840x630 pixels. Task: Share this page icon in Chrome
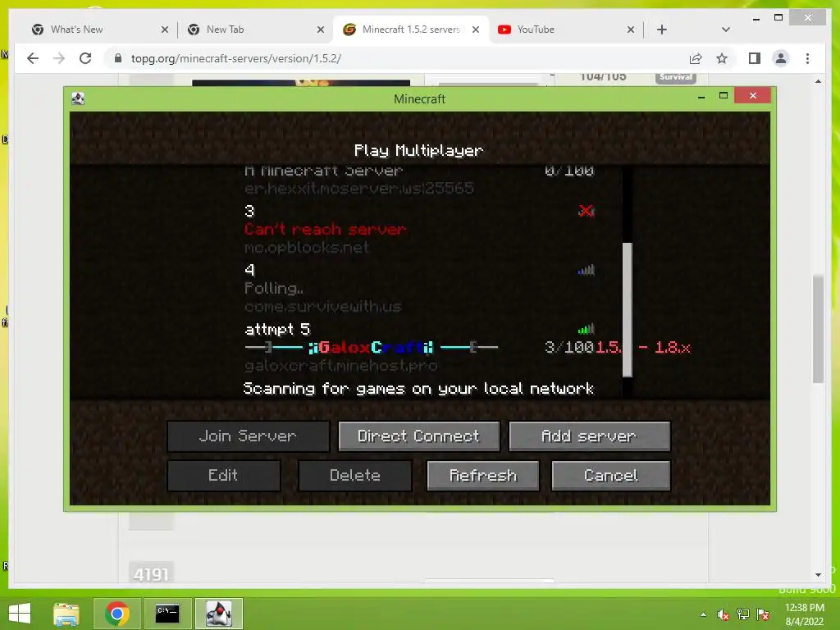click(x=696, y=58)
